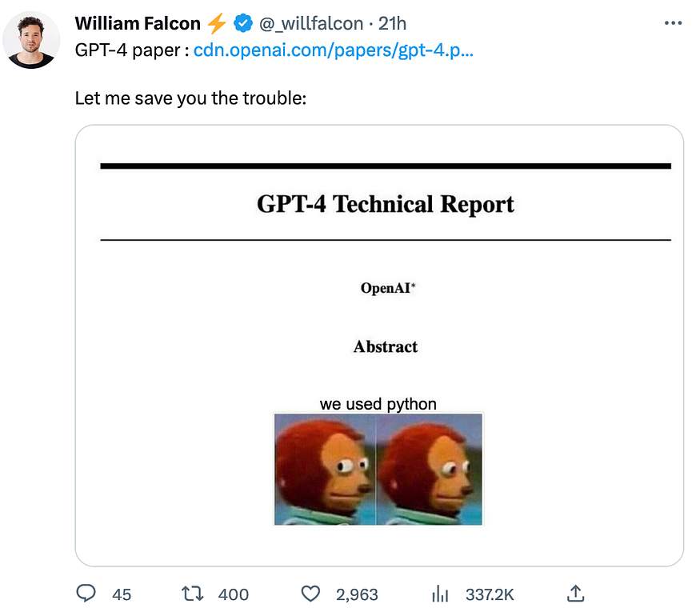Click the 400 retweets count

coord(234,594)
